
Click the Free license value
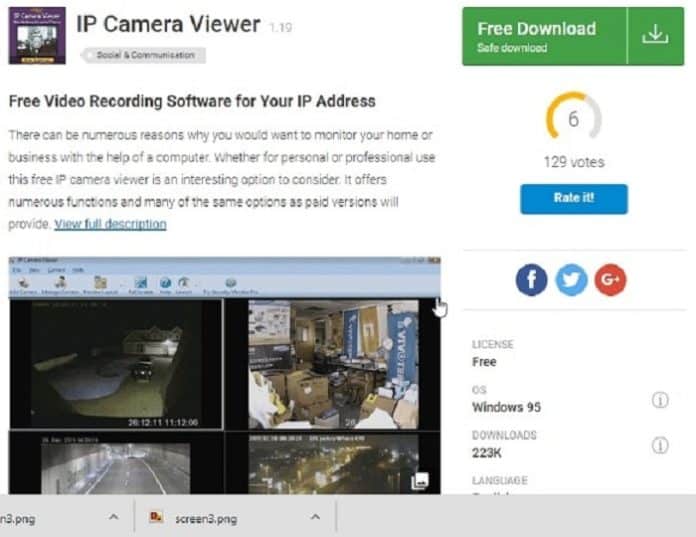(484, 362)
